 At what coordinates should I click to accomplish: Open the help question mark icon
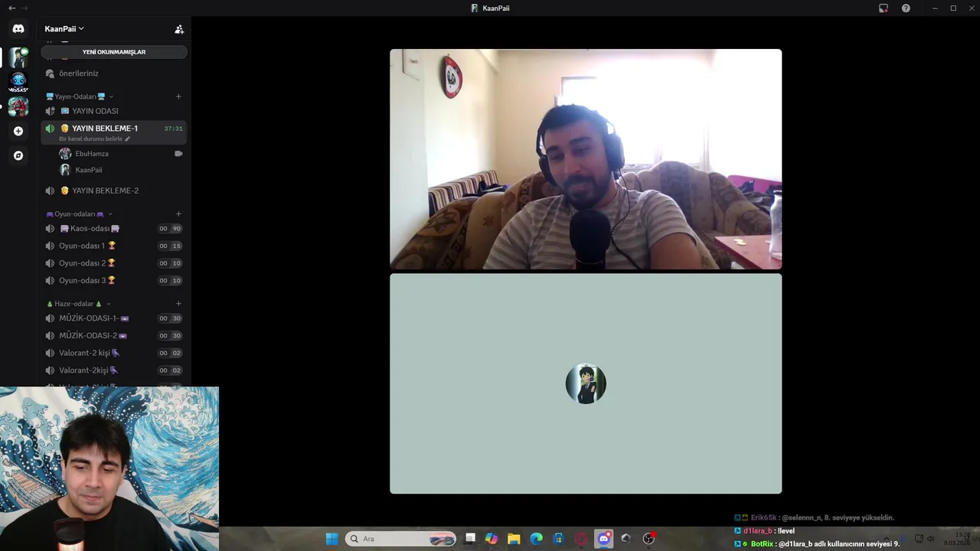click(x=906, y=8)
